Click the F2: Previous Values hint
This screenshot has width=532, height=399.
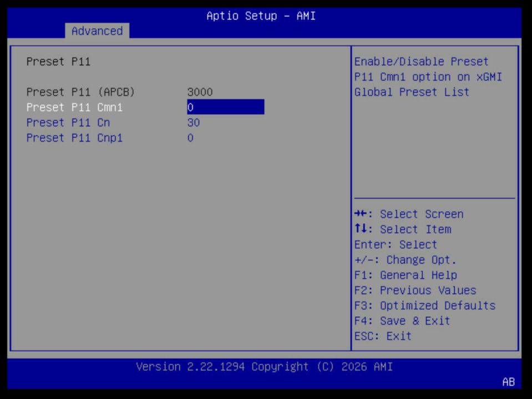415,290
